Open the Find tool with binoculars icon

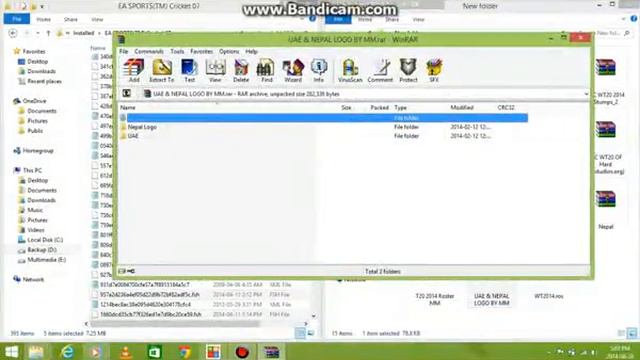tap(267, 71)
